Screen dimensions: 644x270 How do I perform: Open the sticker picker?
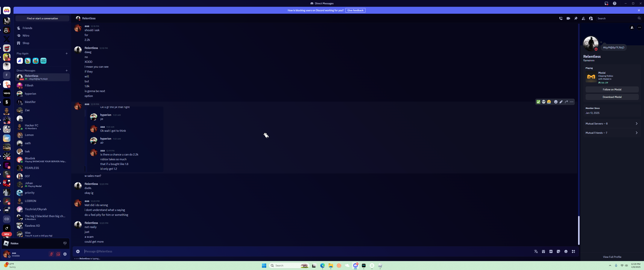pos(558,251)
